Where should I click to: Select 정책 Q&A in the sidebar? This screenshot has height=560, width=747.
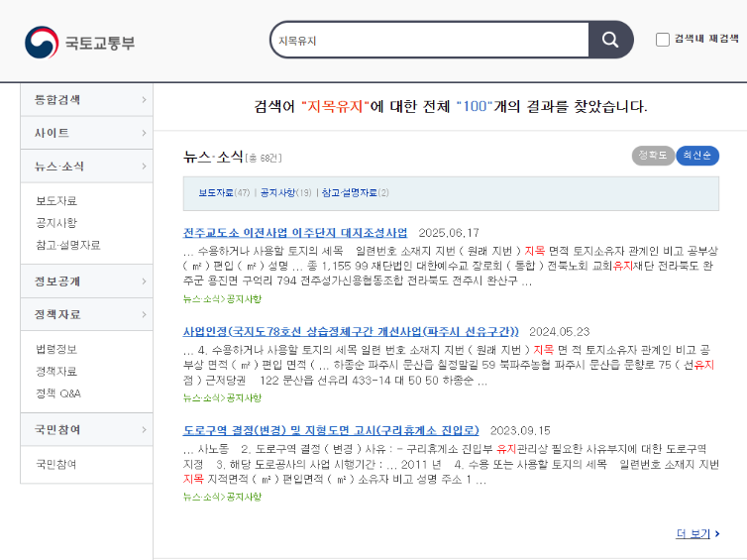click(58, 392)
